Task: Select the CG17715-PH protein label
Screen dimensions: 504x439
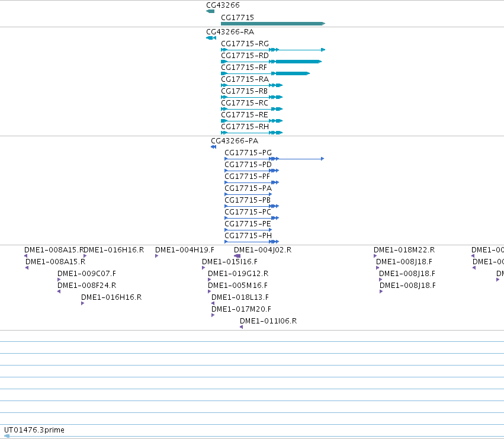Action: [248, 236]
